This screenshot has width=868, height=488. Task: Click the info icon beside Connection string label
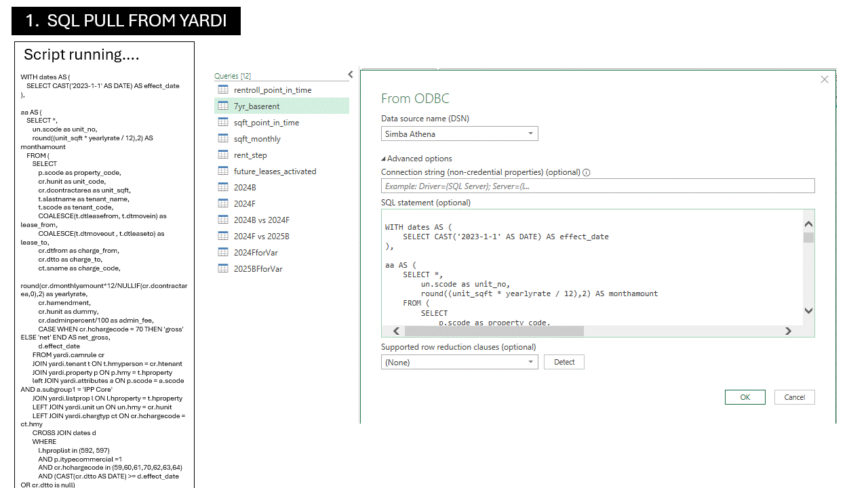pos(587,172)
